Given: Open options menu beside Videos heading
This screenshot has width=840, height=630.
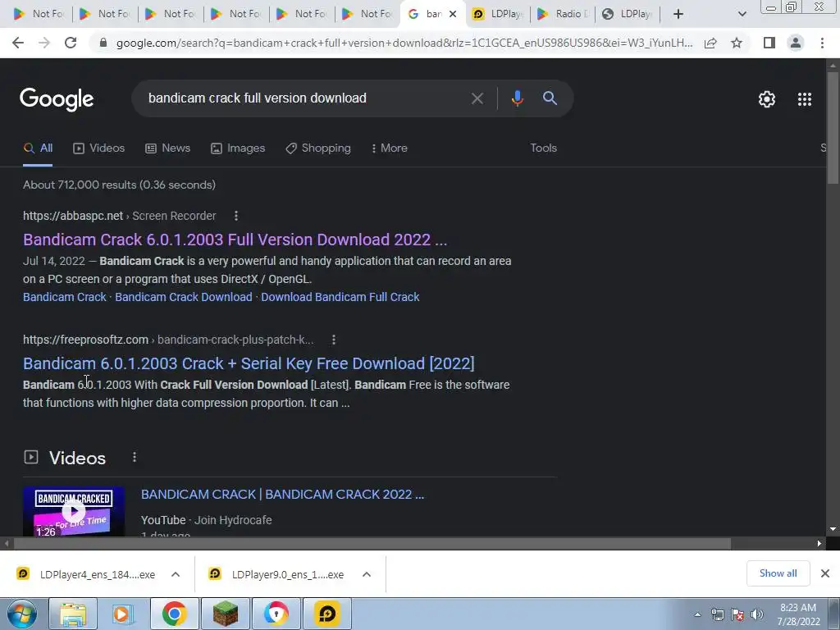Looking at the screenshot, I should coord(134,457).
